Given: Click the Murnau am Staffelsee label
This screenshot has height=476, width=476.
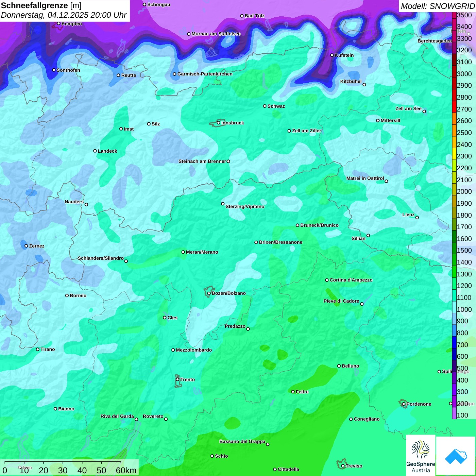Looking at the screenshot, I should tap(216, 34).
